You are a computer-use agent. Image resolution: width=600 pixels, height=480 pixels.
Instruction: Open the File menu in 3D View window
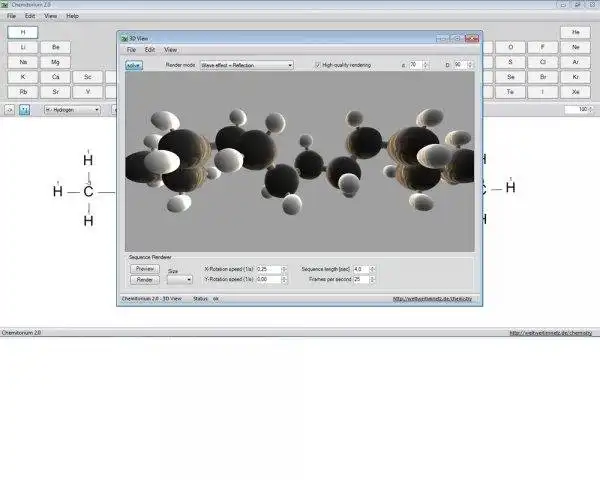coord(131,50)
